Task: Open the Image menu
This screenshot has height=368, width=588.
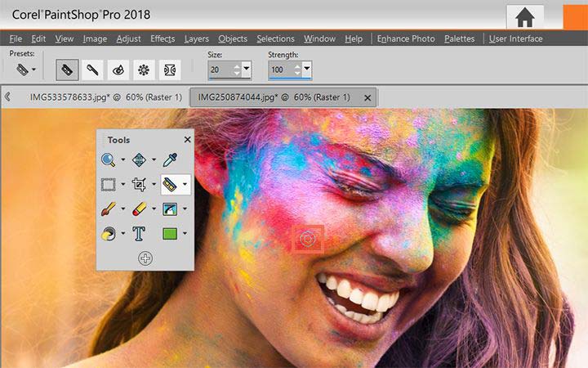Action: point(95,38)
